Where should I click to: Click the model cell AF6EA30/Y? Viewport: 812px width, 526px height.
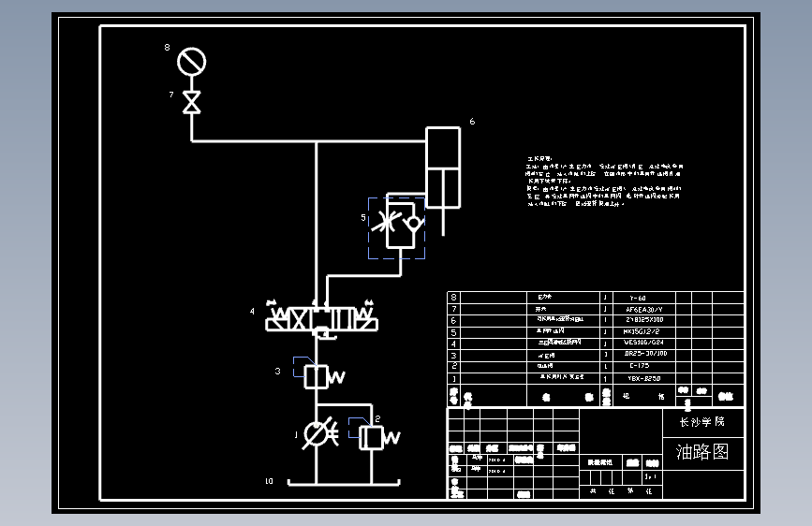click(x=643, y=310)
